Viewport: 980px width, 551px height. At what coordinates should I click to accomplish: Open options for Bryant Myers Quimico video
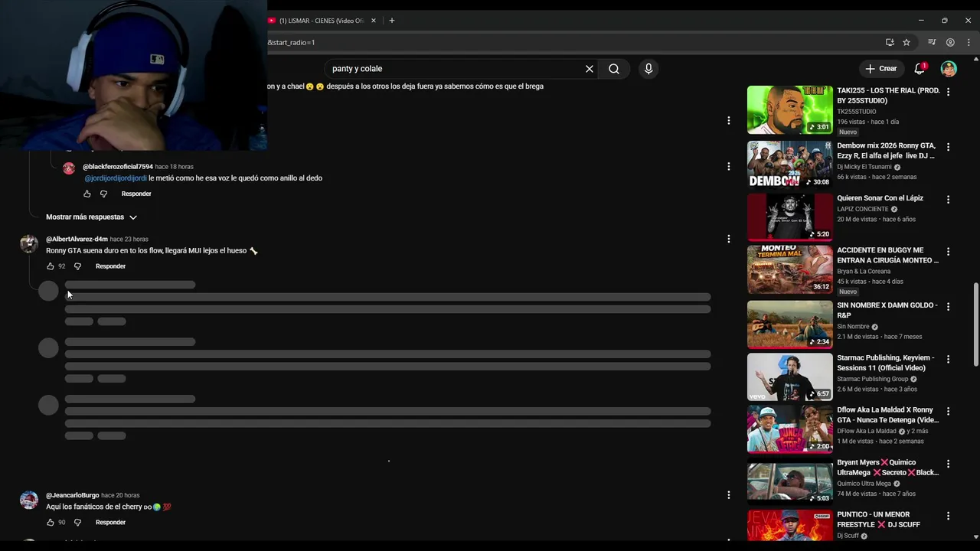point(948,464)
